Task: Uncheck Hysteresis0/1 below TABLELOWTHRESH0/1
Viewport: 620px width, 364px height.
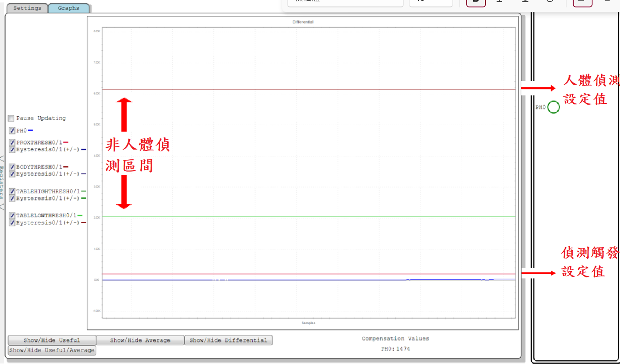Action: click(x=12, y=223)
